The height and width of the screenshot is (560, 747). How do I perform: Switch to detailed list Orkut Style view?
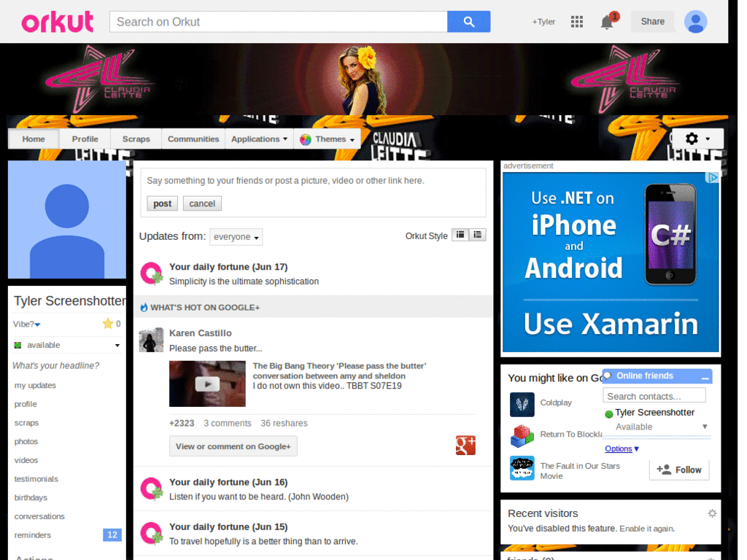click(x=477, y=235)
